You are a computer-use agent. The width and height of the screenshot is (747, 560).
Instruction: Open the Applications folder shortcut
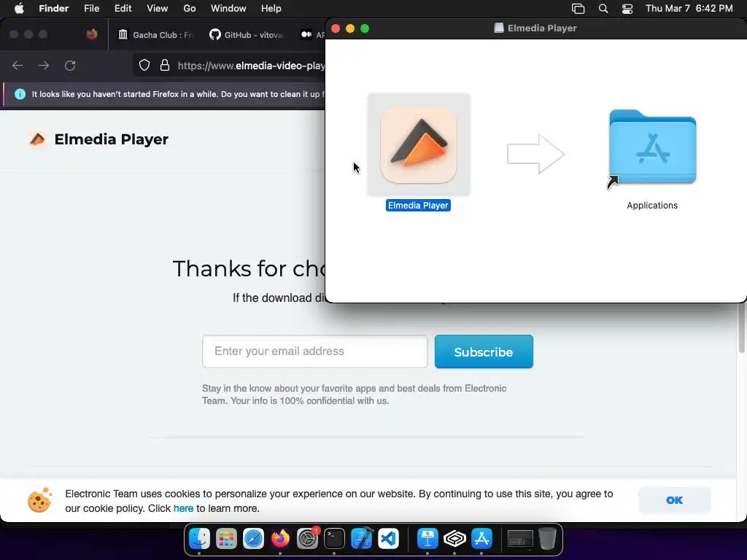pyautogui.click(x=652, y=149)
